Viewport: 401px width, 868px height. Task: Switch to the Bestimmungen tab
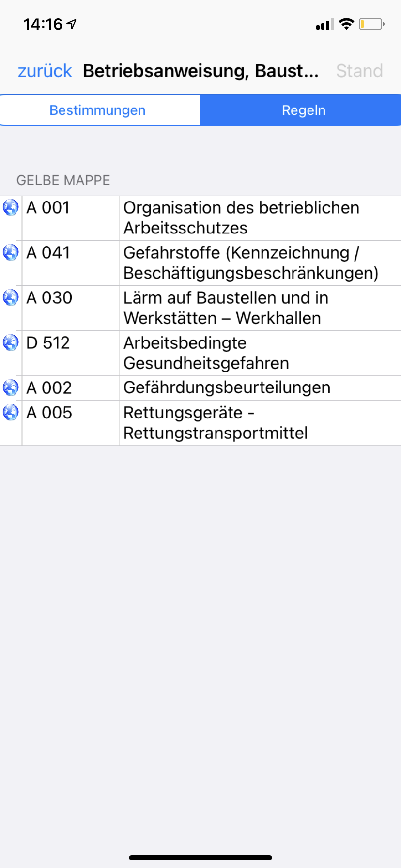[x=100, y=110]
